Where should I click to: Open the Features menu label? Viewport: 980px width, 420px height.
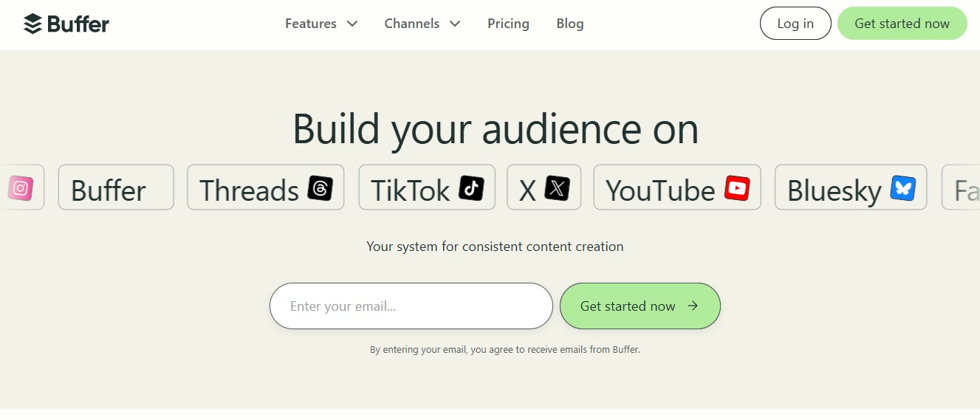click(x=311, y=24)
